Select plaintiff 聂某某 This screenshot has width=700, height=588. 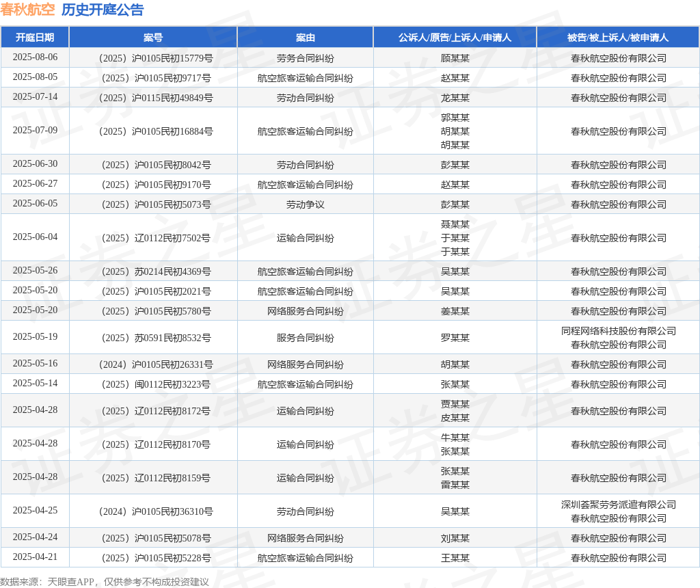(455, 224)
